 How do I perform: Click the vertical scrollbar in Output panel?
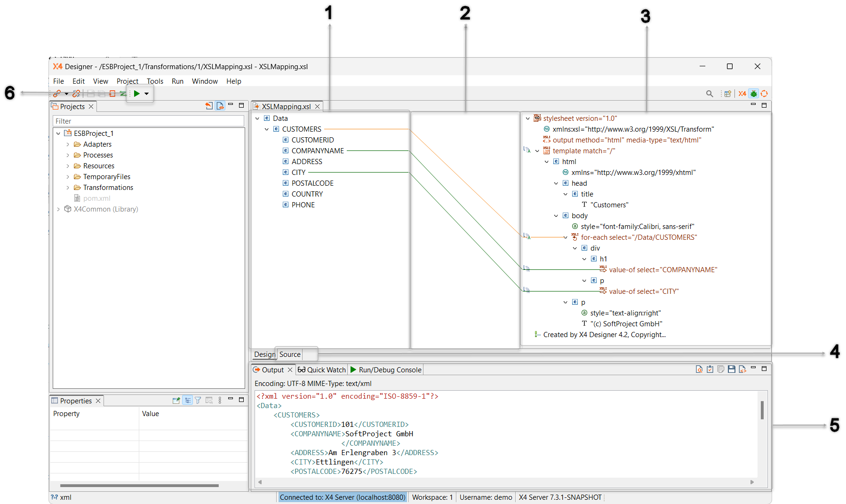[x=762, y=410]
